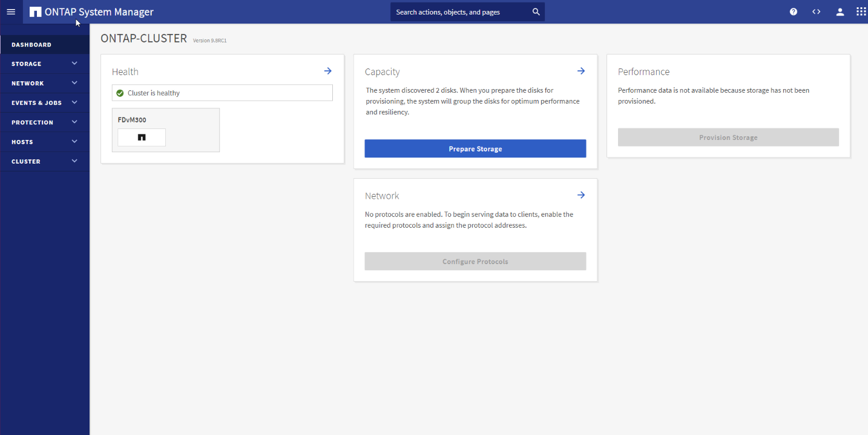Expand the Protection menu chevron

(74, 122)
